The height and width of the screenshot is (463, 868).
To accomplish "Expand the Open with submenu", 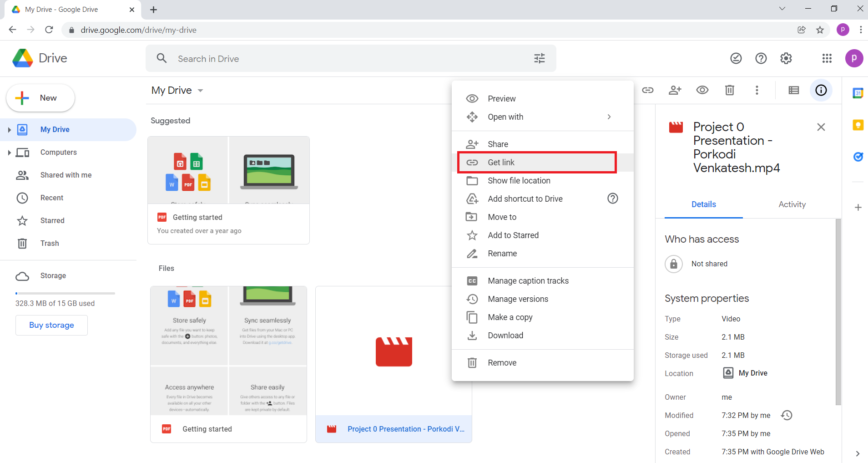I will pyautogui.click(x=609, y=117).
